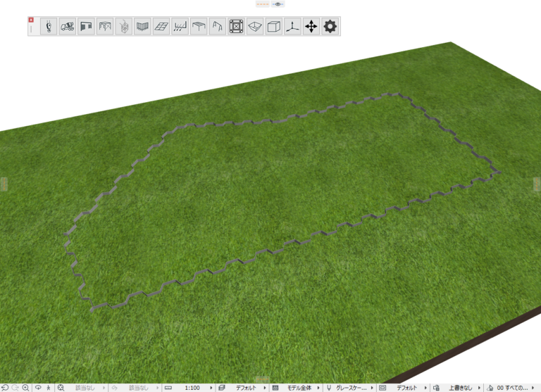Click the next view arrow icon

(x=115, y=388)
